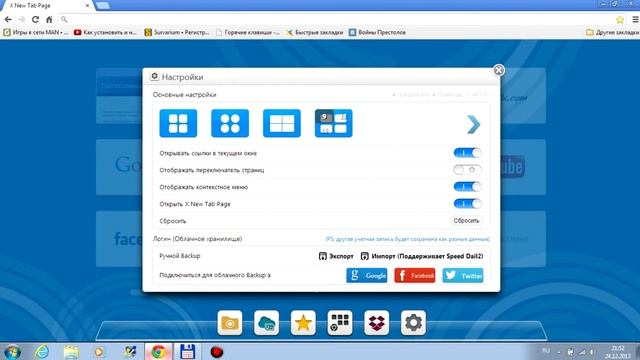Image resolution: width=640 pixels, height=360 pixels.
Task: Switch to the X New Tab Page tab
Action: coord(47,6)
